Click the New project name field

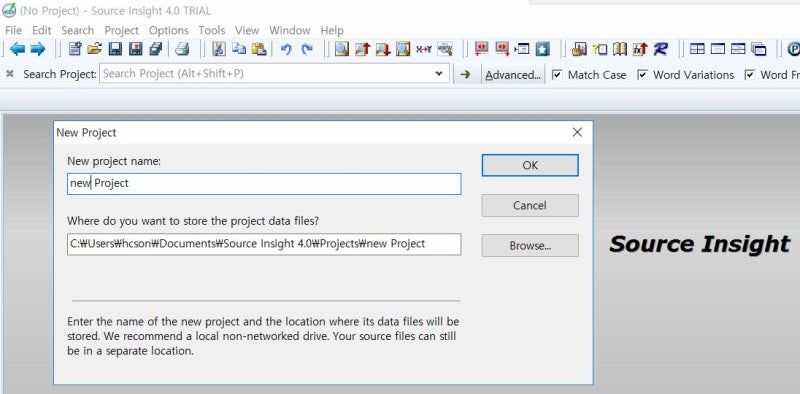264,184
